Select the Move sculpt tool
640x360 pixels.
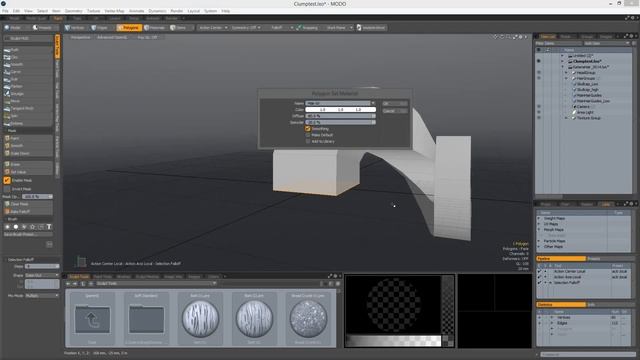tap(28, 101)
